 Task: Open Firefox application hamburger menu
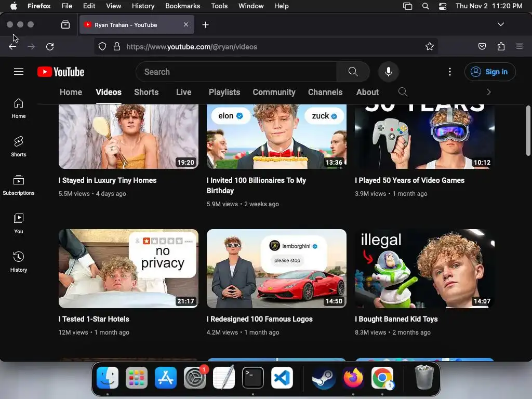[520, 46]
